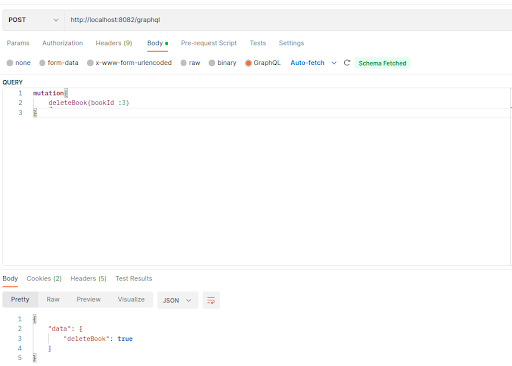
Task: Open the Test Results tab
Action: click(134, 278)
